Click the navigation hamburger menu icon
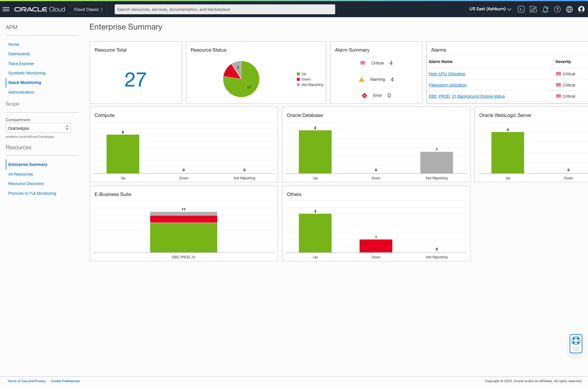 click(6, 9)
